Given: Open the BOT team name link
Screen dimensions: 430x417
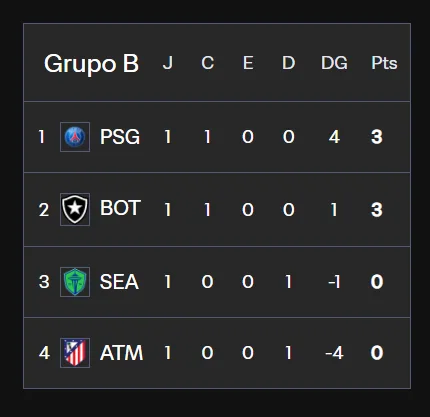Looking at the screenshot, I should [x=120, y=208].
